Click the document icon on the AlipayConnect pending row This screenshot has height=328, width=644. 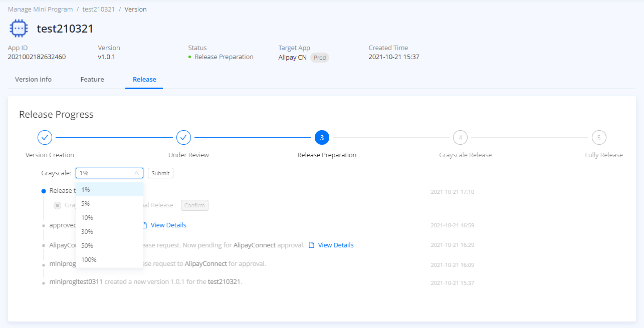click(x=312, y=245)
